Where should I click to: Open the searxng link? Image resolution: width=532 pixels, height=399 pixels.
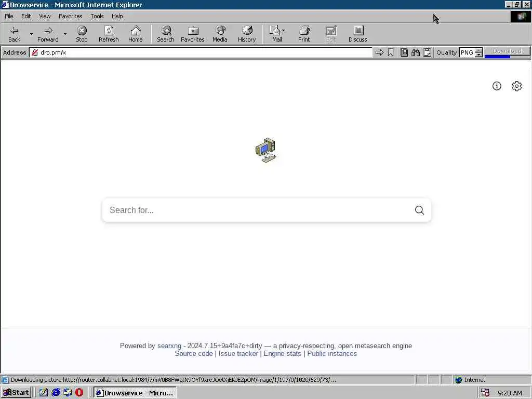point(169,345)
